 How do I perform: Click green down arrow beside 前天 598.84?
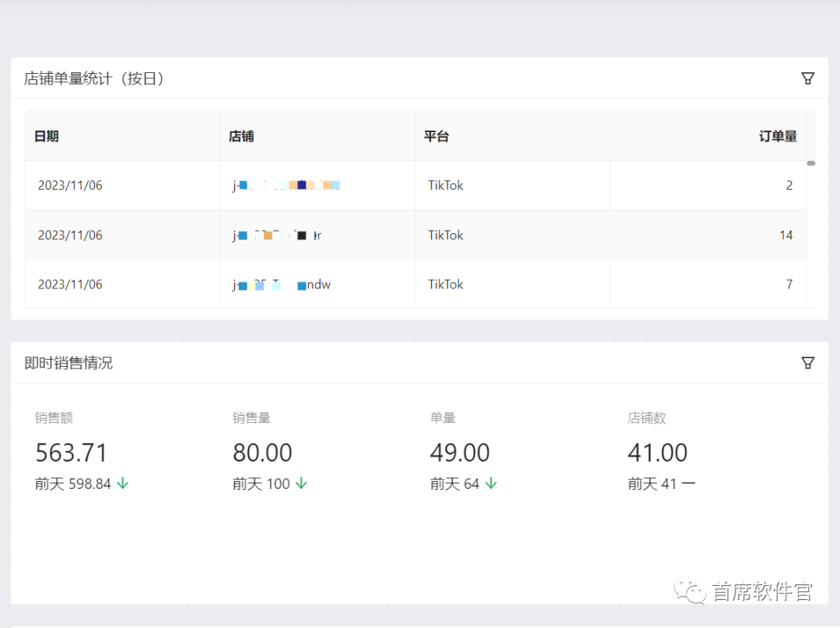(123, 483)
